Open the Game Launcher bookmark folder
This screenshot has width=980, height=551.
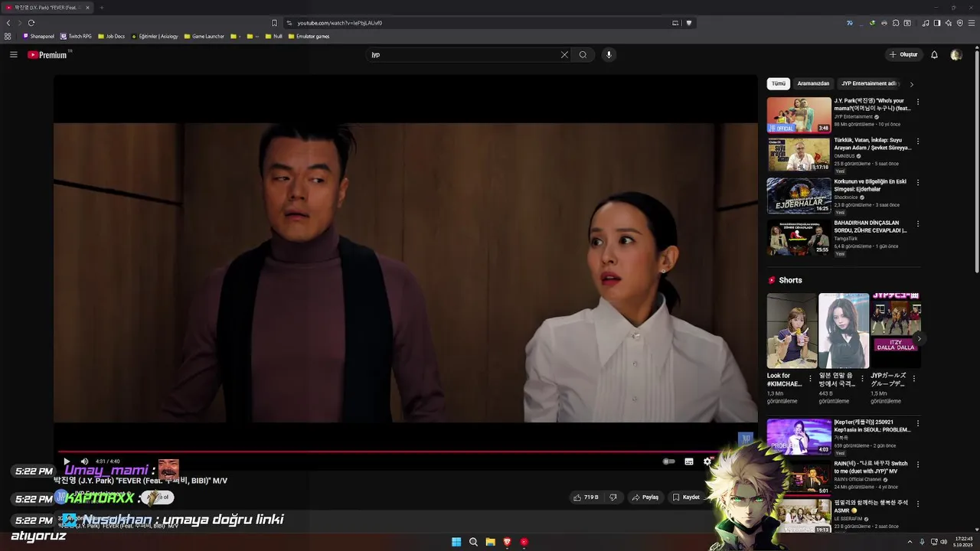(x=204, y=36)
